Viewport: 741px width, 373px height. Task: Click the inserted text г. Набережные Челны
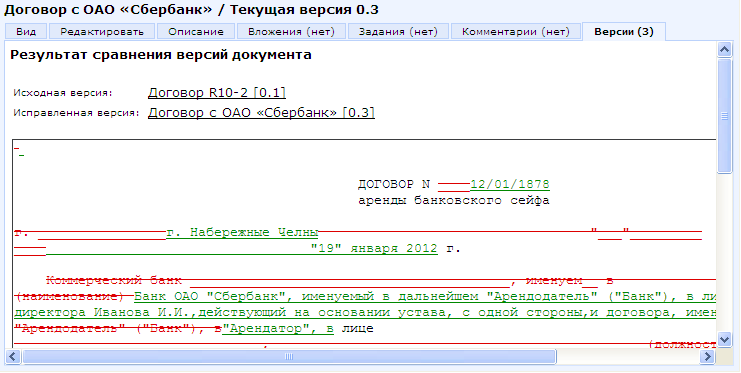point(242,233)
